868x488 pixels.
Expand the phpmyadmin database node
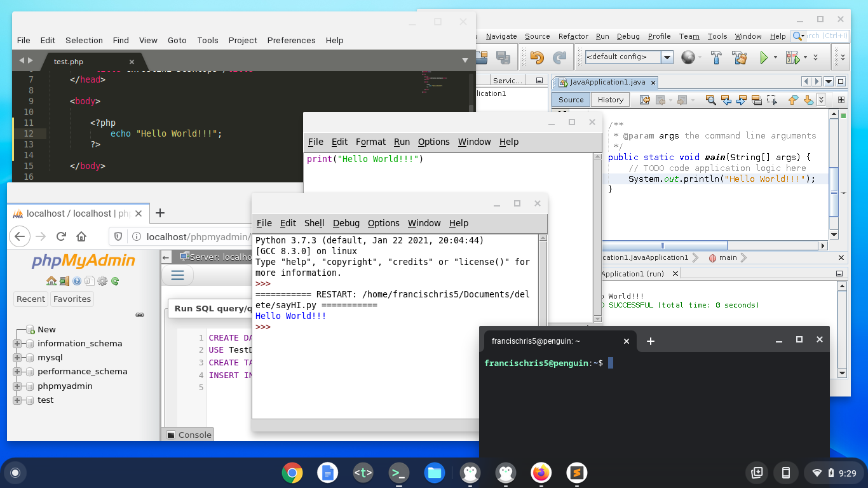(17, 386)
